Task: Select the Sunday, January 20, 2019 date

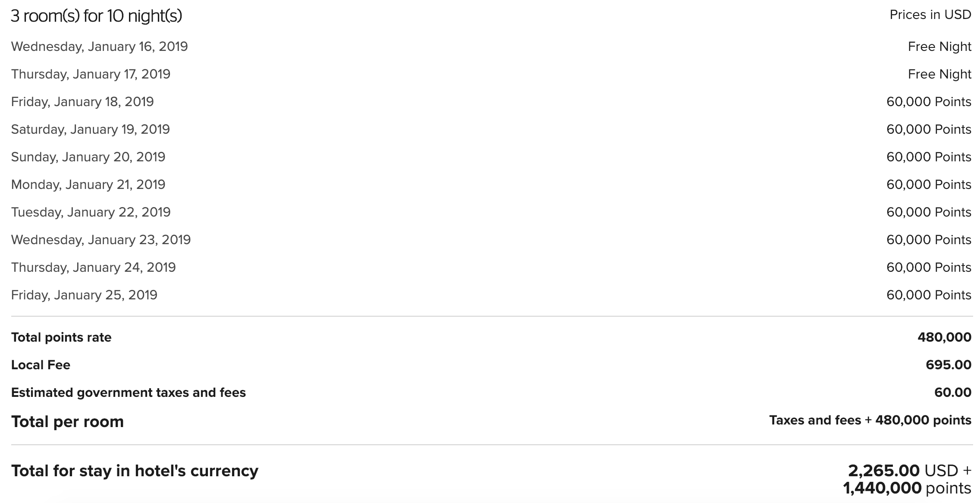Action: click(88, 157)
